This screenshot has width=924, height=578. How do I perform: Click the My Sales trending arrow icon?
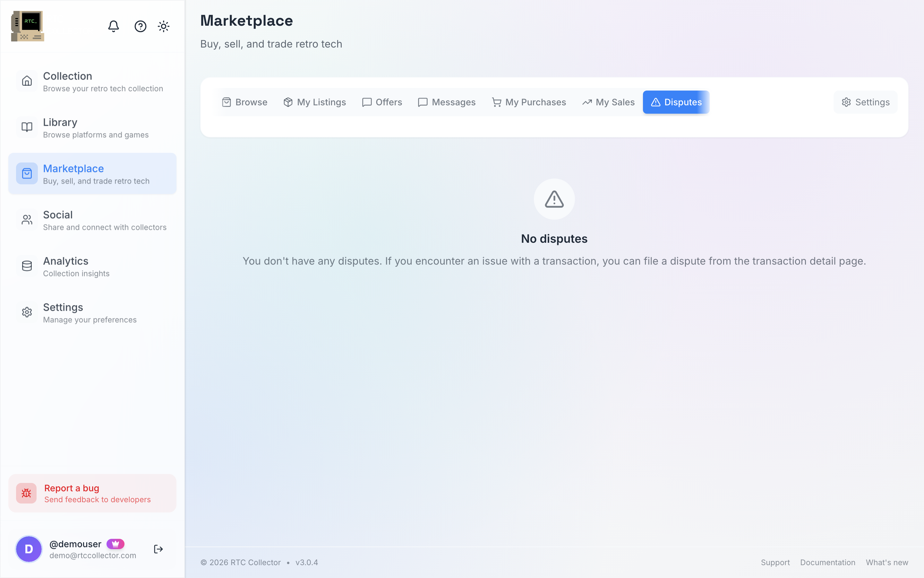point(587,102)
